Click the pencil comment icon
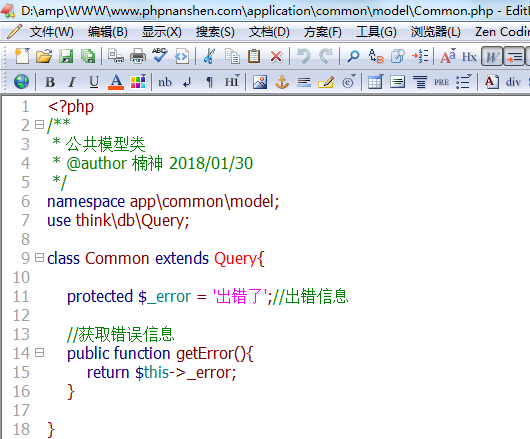Screen dimensions: 530x439 click(326, 82)
